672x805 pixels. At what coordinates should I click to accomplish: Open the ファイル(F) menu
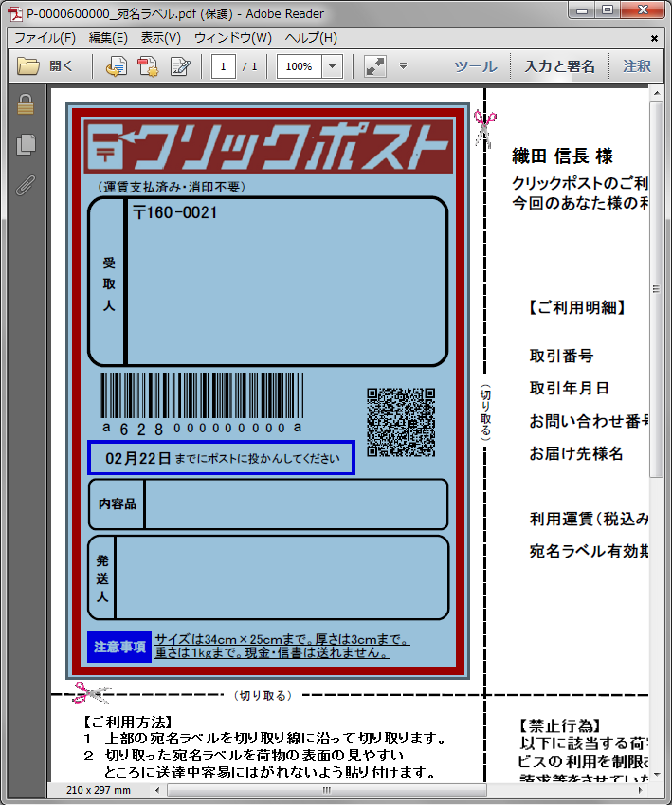pos(45,38)
